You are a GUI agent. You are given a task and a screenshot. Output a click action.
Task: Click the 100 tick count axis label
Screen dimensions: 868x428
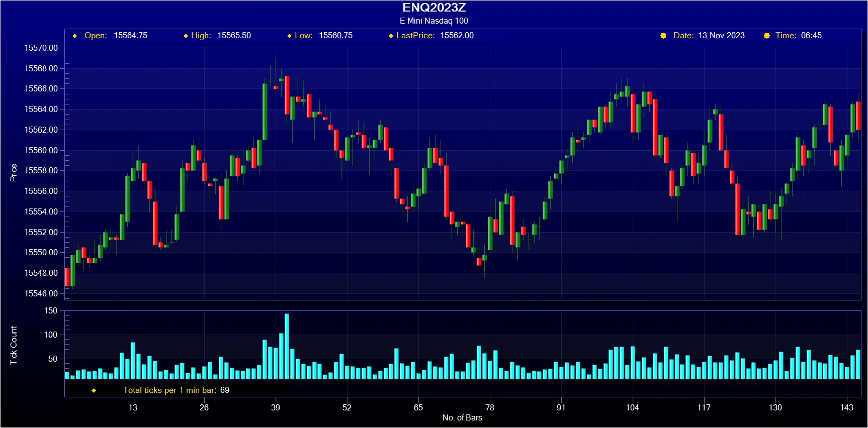(51, 335)
